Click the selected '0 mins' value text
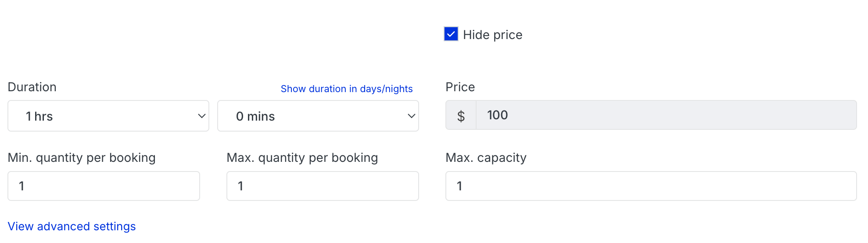Screen dimensions: 868x243 coord(255,116)
